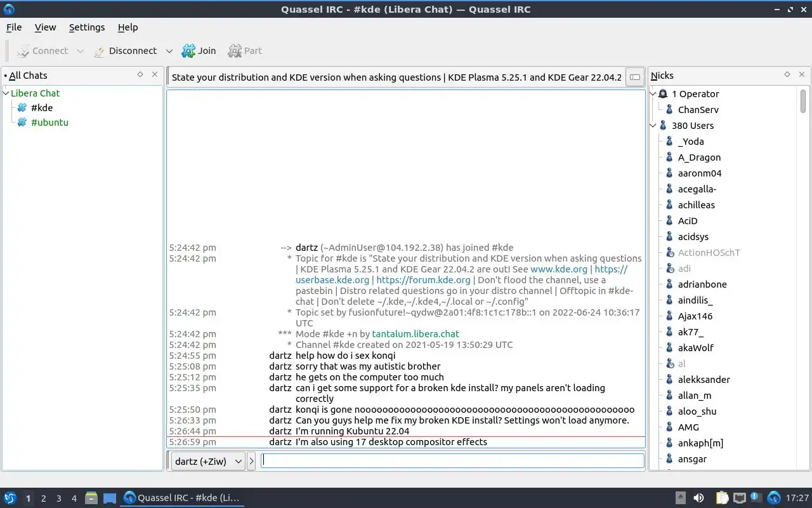Click the user icon beside aindilis_
812x508 pixels.
click(x=669, y=300)
